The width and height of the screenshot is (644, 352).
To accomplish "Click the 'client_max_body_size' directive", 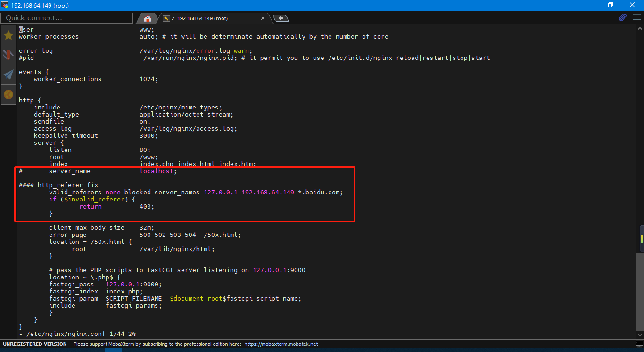I will pyautogui.click(x=87, y=227).
